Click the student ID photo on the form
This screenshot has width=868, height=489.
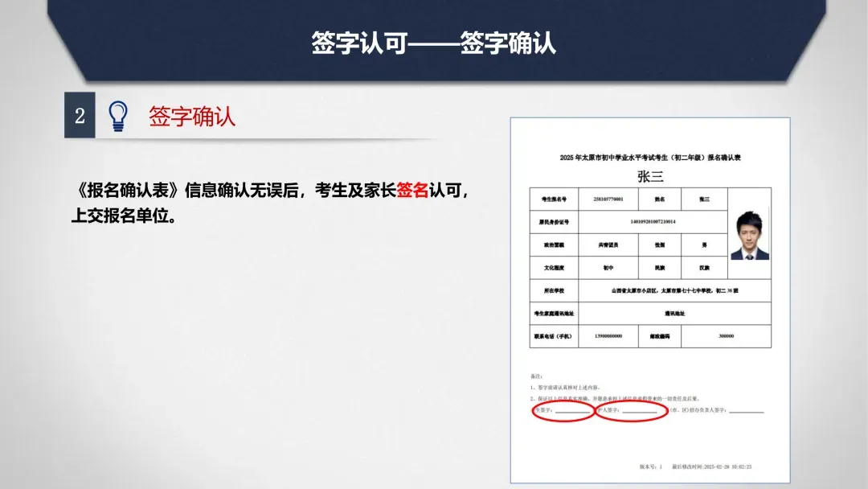point(751,235)
